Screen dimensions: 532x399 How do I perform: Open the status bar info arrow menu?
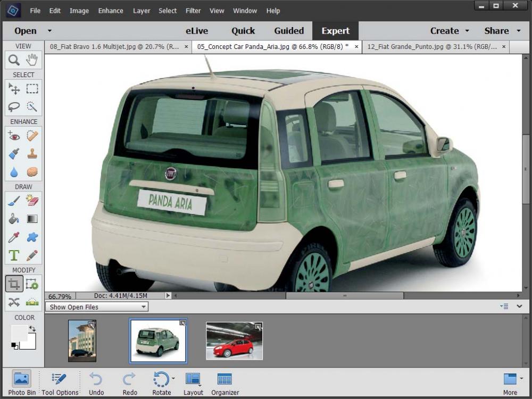pyautogui.click(x=168, y=295)
